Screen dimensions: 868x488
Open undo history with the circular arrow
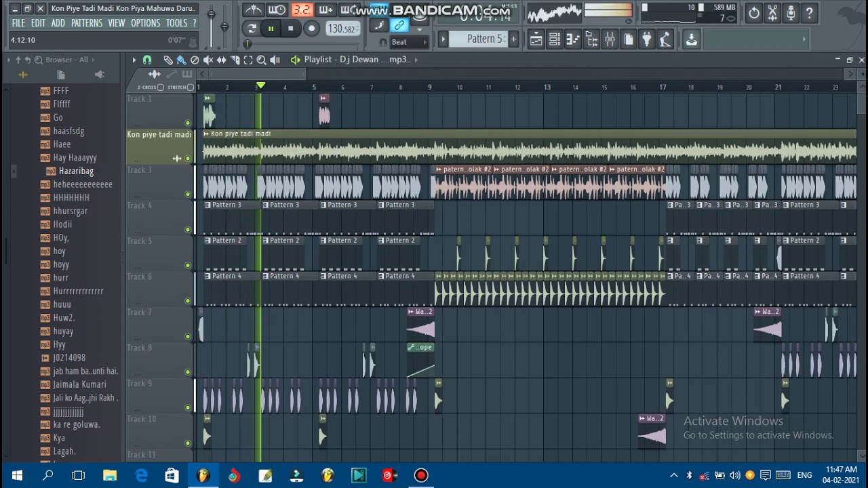pyautogui.click(x=754, y=12)
